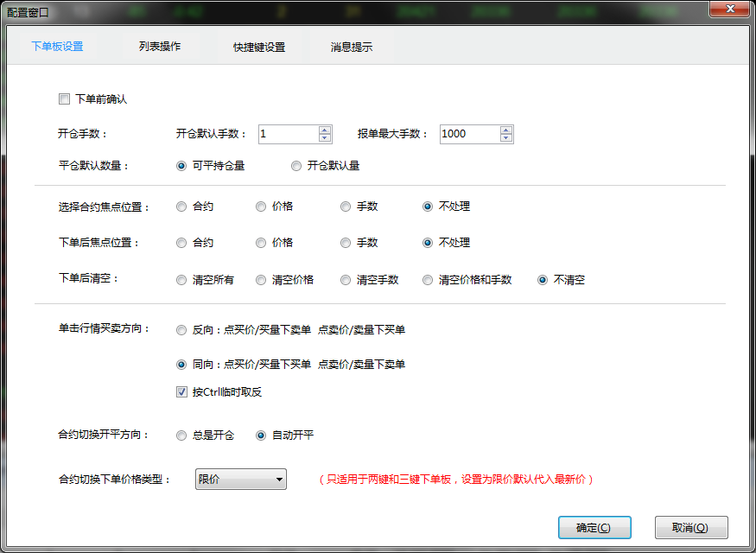Select 开仓默认量 for 平仓默认数量
The width and height of the screenshot is (756, 553).
[296, 166]
